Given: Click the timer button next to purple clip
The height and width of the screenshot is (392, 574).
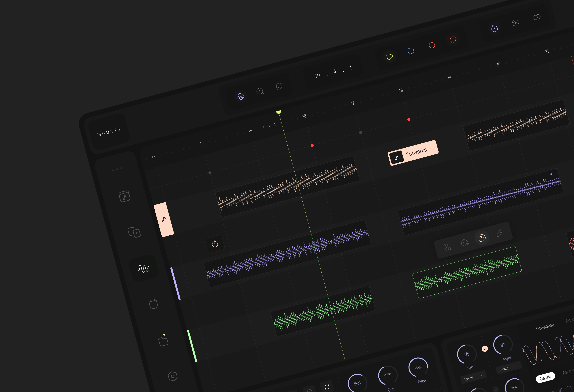Looking at the screenshot, I should [x=215, y=244].
